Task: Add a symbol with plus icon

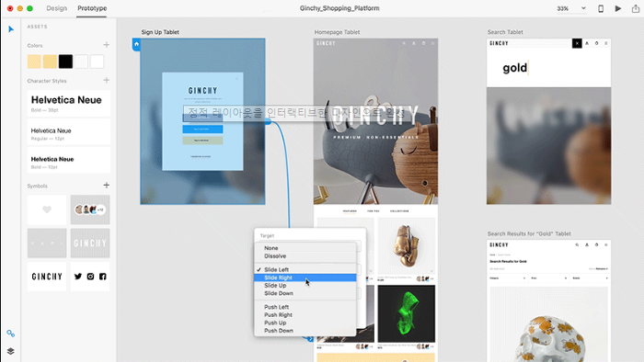Action: click(107, 186)
